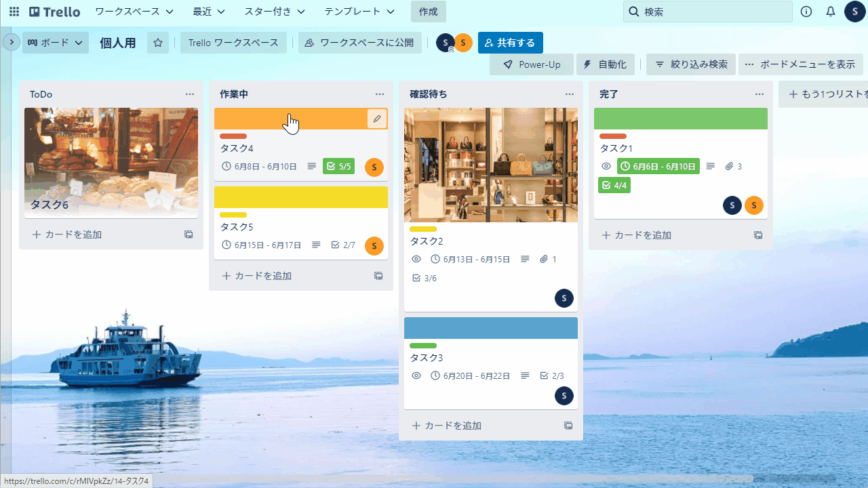Click the red label on タスク4
The height and width of the screenshot is (488, 868).
coord(233,136)
